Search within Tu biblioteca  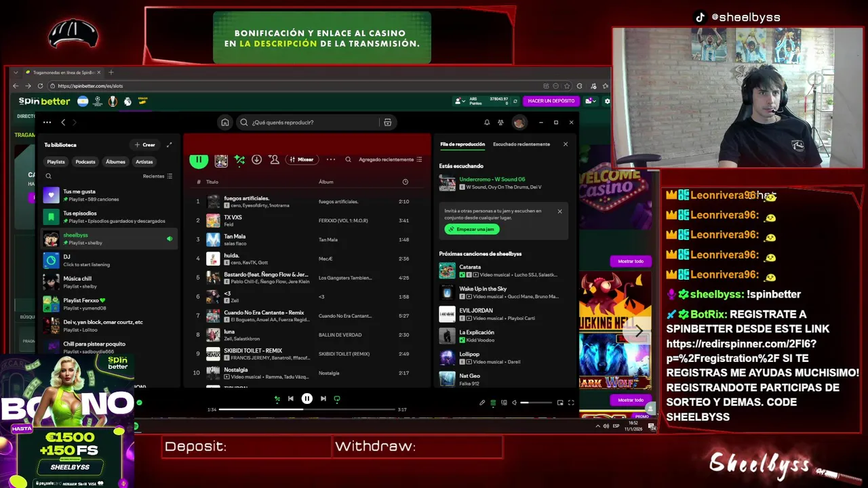[x=48, y=176]
